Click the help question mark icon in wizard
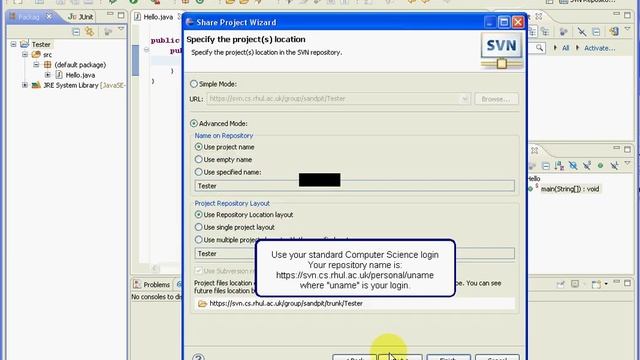640x360 pixels. tap(198, 357)
